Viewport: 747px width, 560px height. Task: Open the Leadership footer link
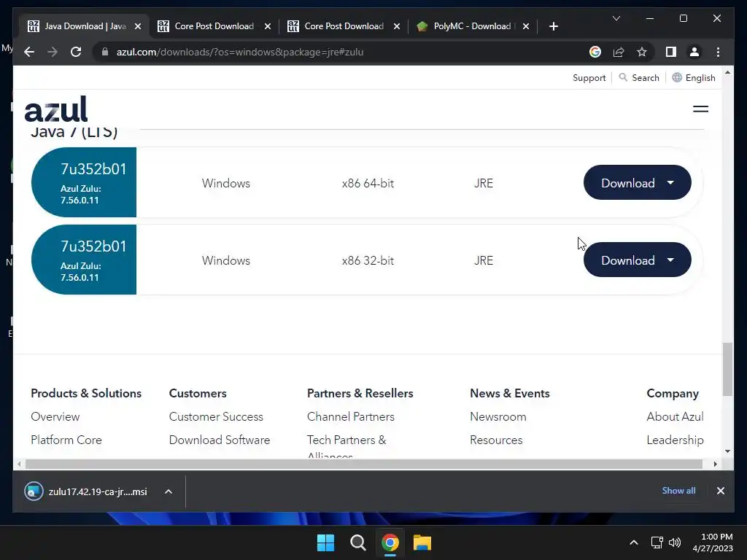[x=675, y=440]
